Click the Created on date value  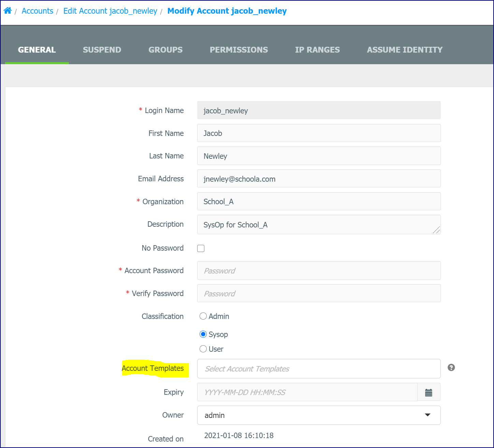click(x=239, y=436)
